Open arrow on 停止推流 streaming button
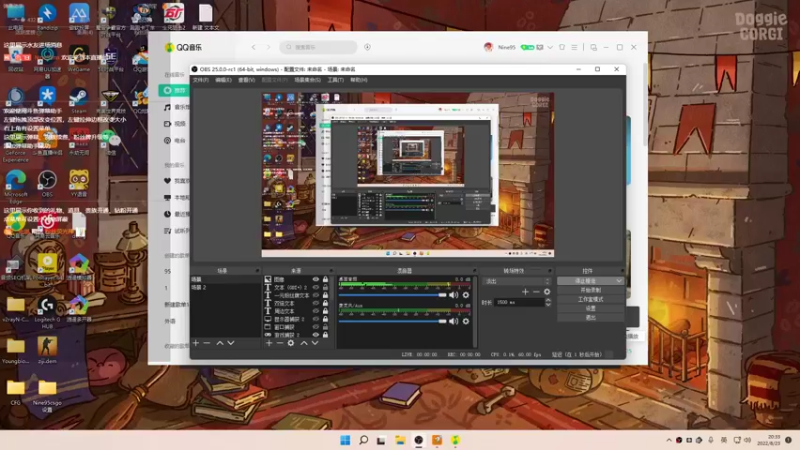 pyautogui.click(x=619, y=281)
